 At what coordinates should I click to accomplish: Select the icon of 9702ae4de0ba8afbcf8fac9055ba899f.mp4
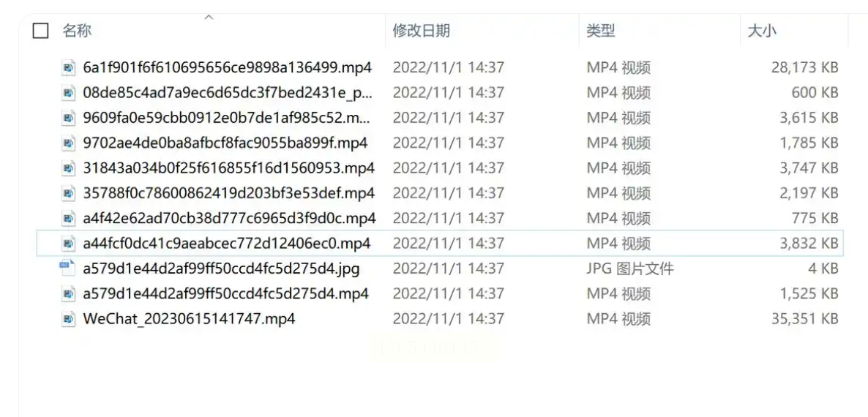(x=68, y=143)
